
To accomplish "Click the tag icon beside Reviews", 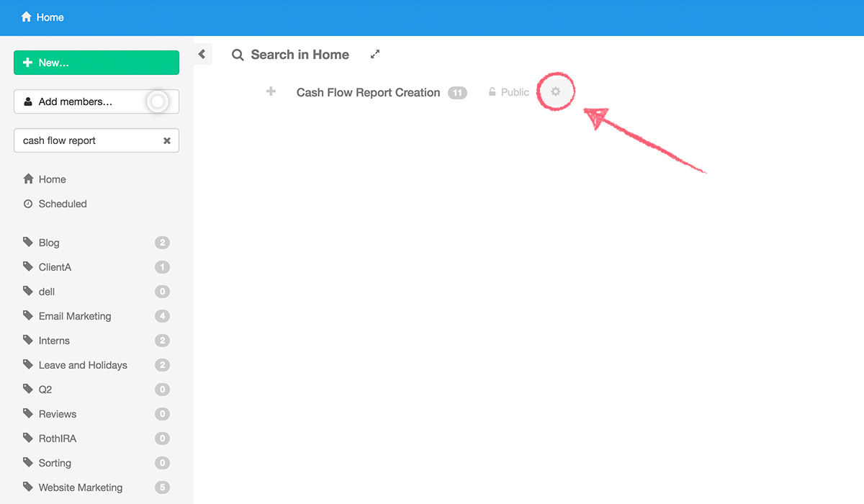I will tap(28, 413).
